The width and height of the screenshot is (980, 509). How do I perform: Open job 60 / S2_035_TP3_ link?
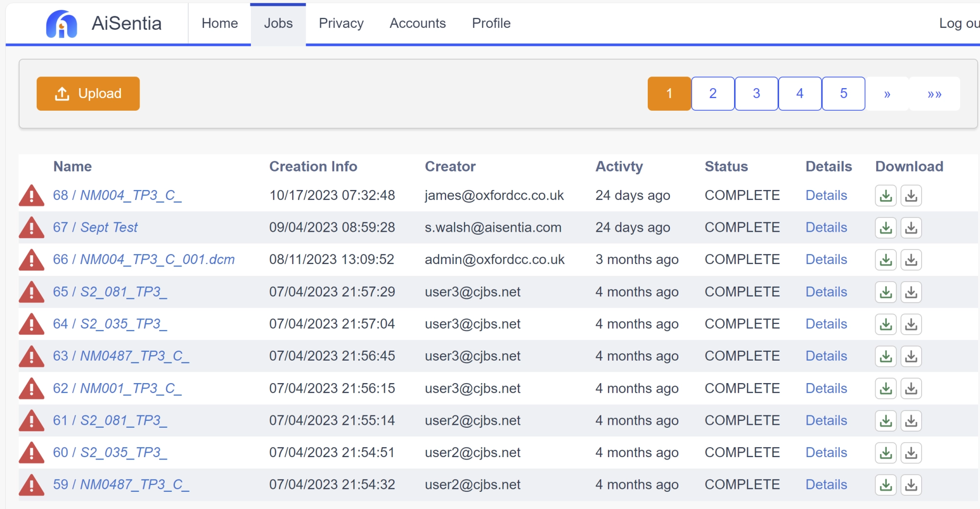110,453
